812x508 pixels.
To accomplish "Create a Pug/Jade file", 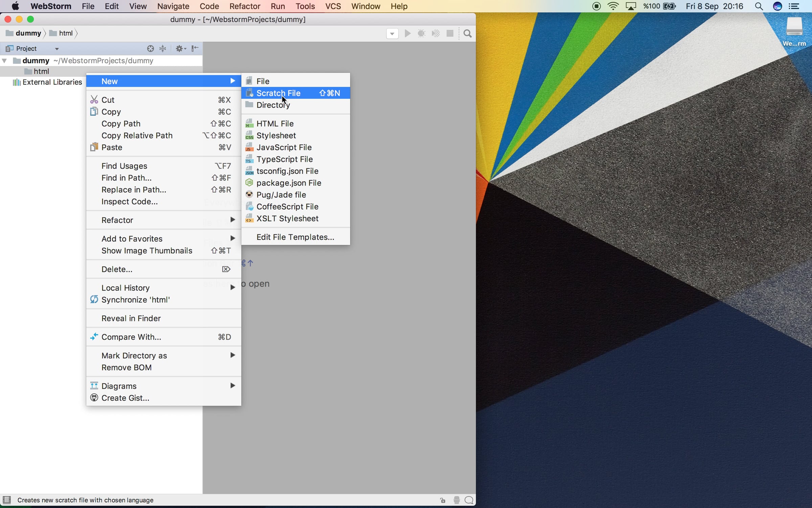I will click(296, 195).
